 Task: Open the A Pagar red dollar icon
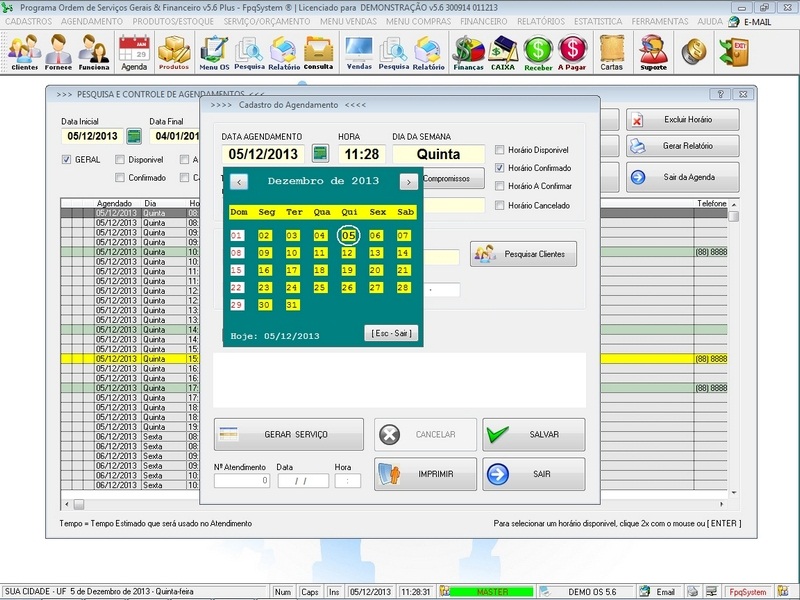pos(570,48)
